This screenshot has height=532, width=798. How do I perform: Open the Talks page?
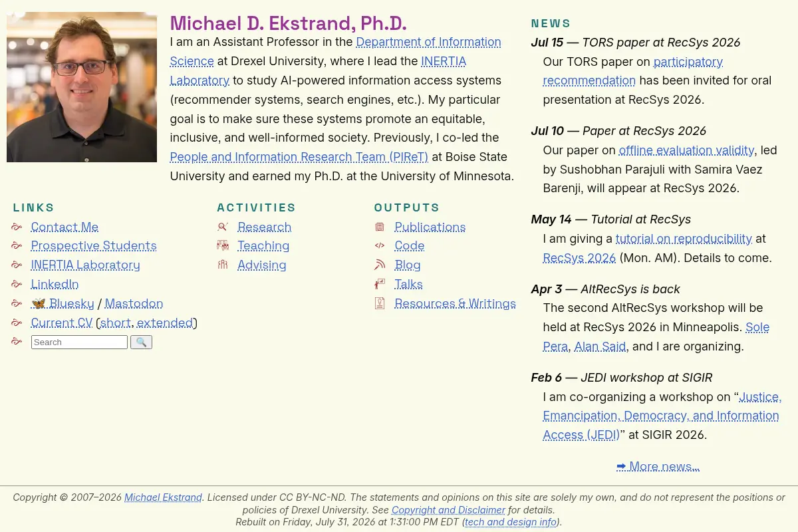point(408,284)
